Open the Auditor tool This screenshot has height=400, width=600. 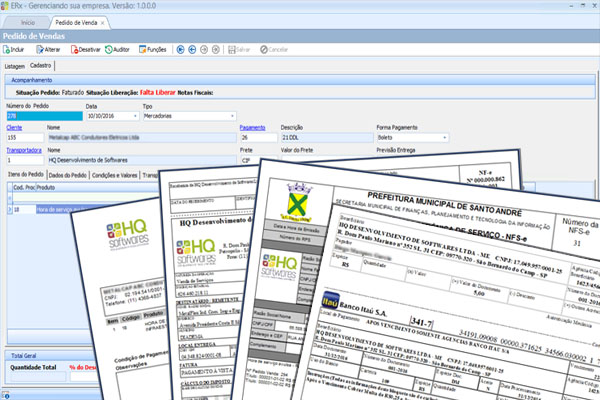[117, 49]
